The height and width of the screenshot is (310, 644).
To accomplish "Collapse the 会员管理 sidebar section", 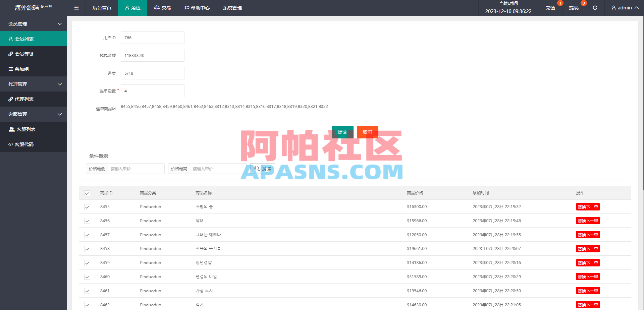I will tap(34, 23).
